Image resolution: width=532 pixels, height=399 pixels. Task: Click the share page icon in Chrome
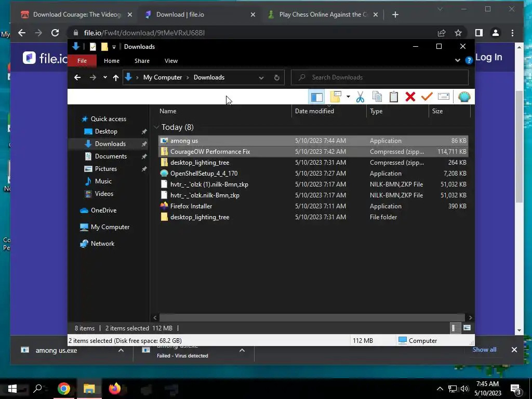442,33
